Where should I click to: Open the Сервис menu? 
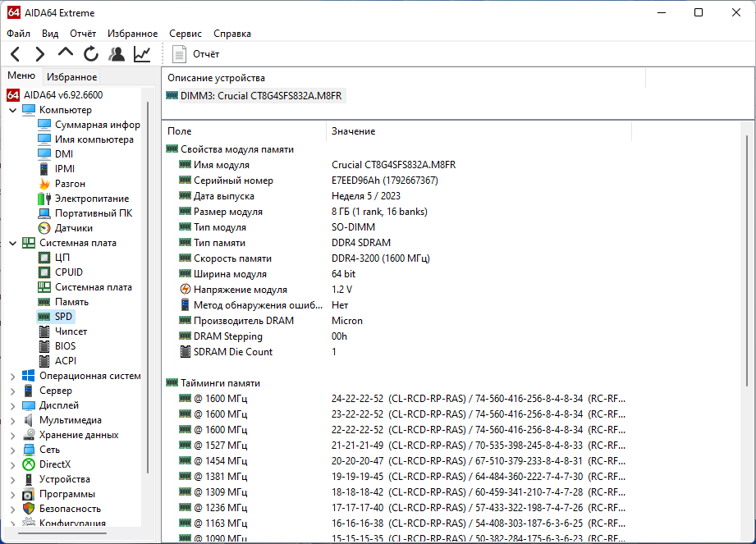[186, 34]
